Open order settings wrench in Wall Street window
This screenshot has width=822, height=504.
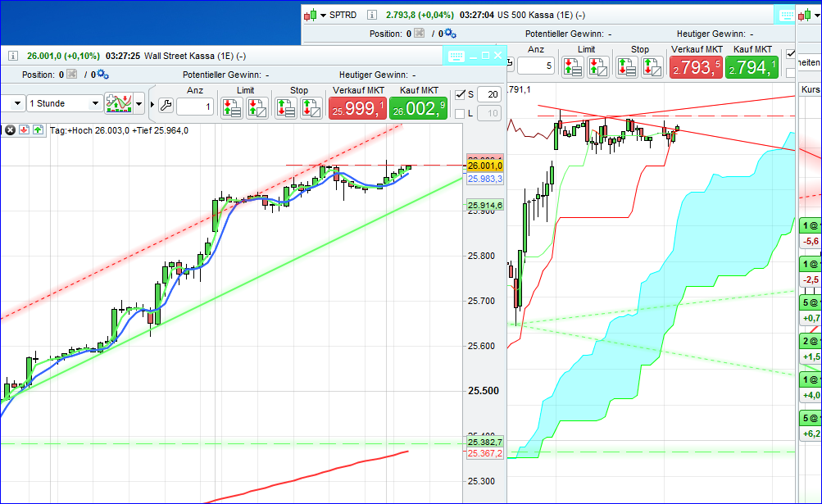165,105
